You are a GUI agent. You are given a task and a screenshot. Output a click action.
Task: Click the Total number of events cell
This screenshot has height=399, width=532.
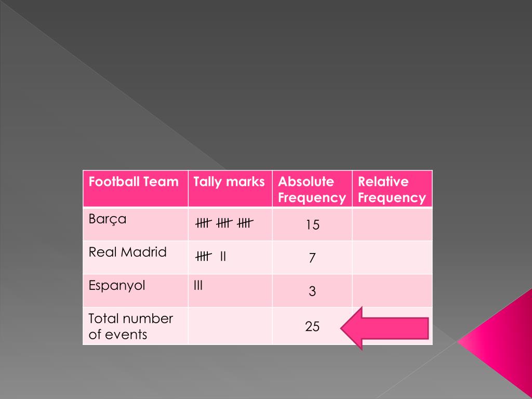(136, 326)
